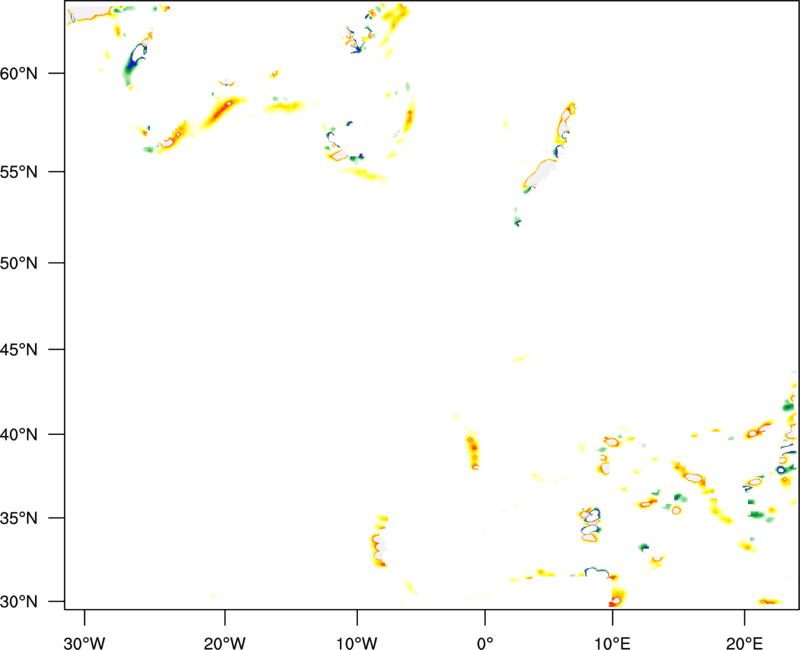This screenshot has height=650, width=800.
Task: Click the 10°E longitude label
Action: pyautogui.click(x=612, y=643)
